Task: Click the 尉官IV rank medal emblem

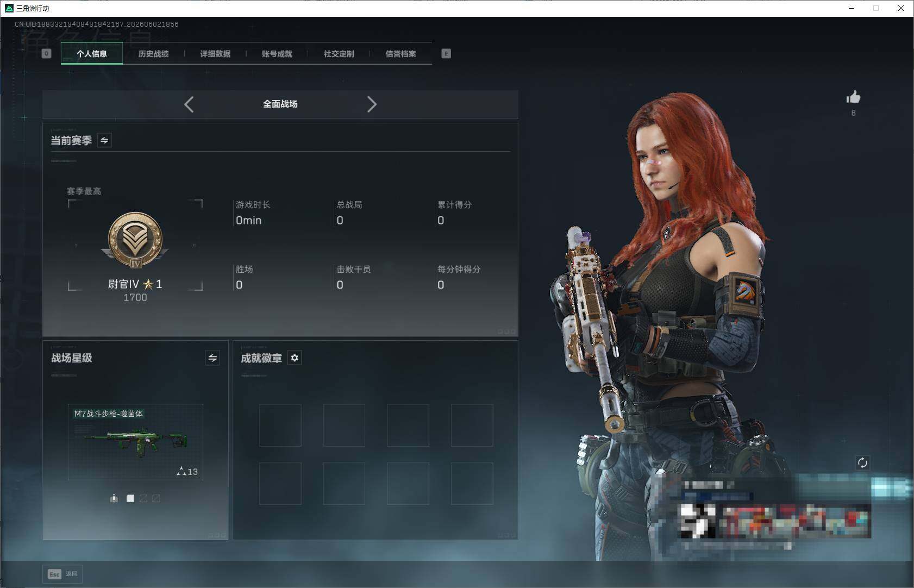Action: point(135,240)
